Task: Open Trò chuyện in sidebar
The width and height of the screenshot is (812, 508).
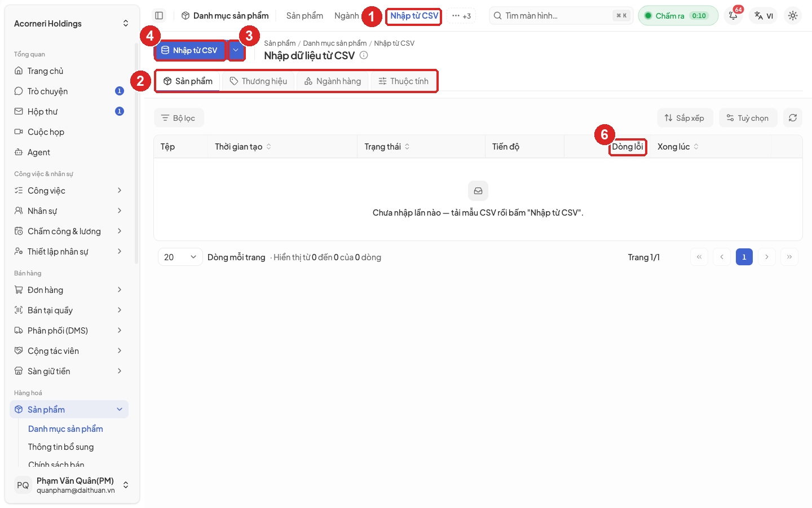Action: 69,91
